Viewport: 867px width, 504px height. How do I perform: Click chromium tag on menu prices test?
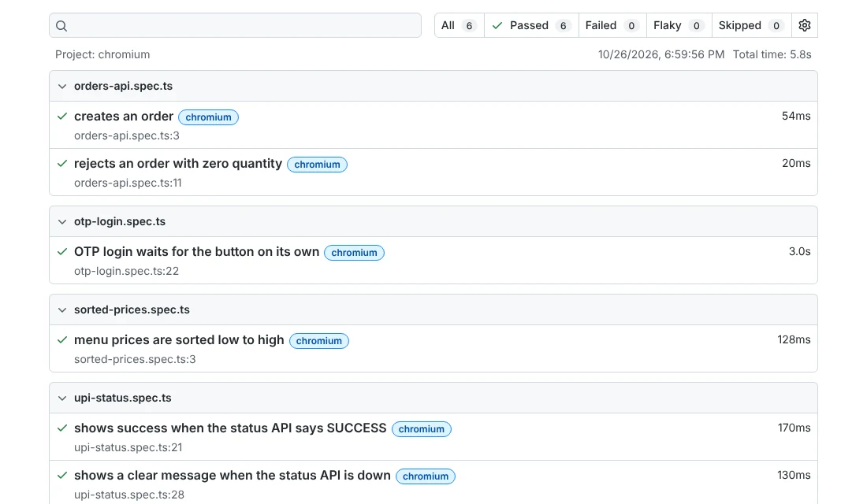319,341
